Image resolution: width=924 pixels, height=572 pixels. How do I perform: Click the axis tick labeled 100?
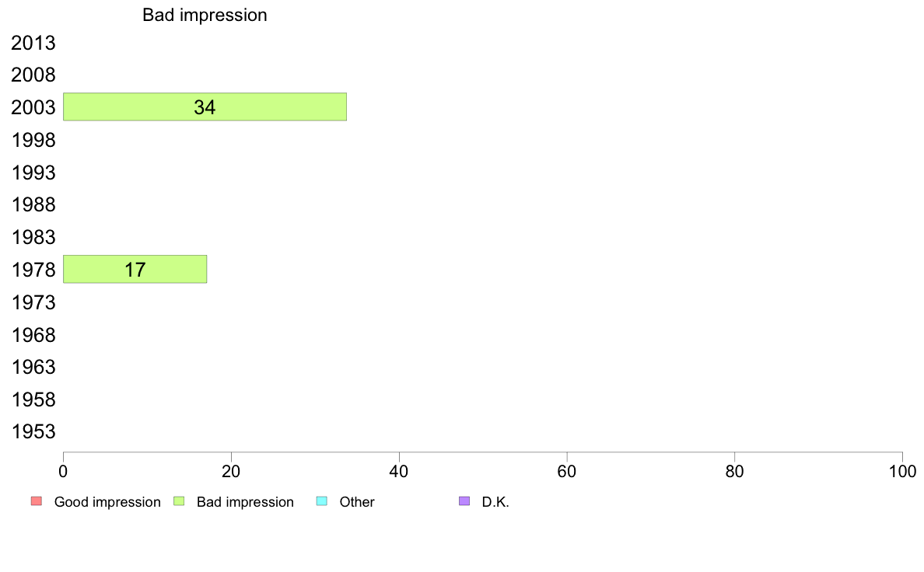pos(902,471)
